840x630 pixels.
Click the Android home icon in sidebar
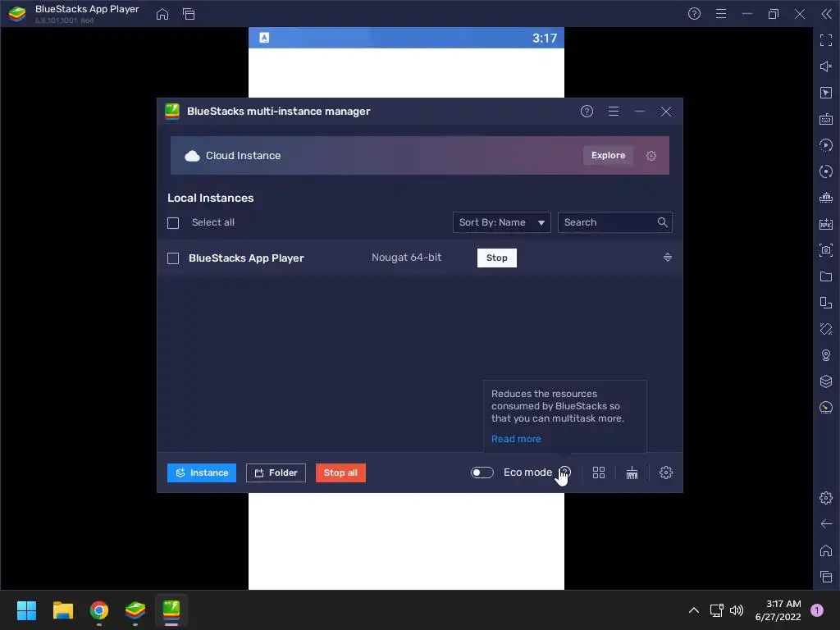[x=825, y=550]
